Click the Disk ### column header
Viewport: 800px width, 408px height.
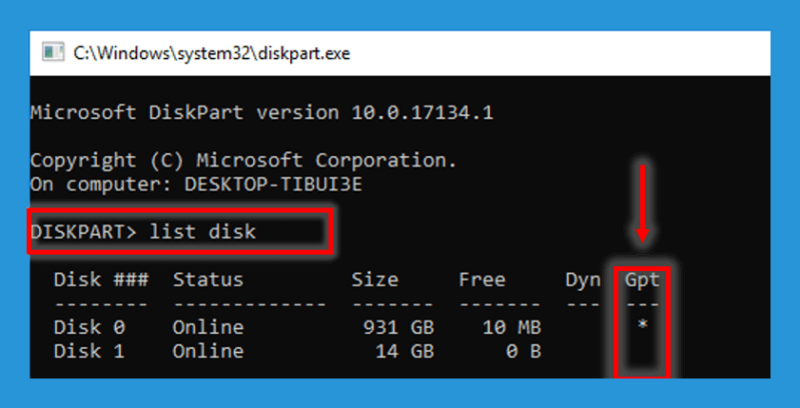(x=101, y=279)
